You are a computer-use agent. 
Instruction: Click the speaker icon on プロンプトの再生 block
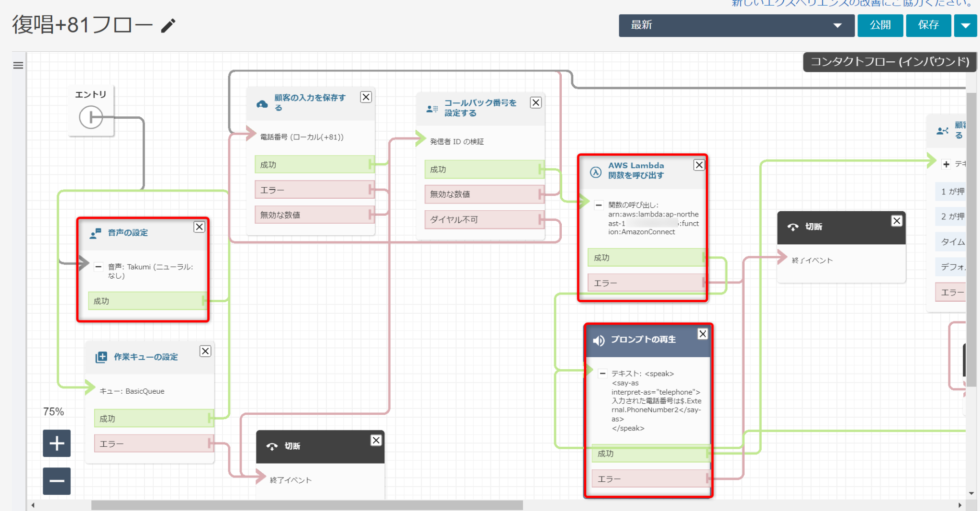pos(598,341)
